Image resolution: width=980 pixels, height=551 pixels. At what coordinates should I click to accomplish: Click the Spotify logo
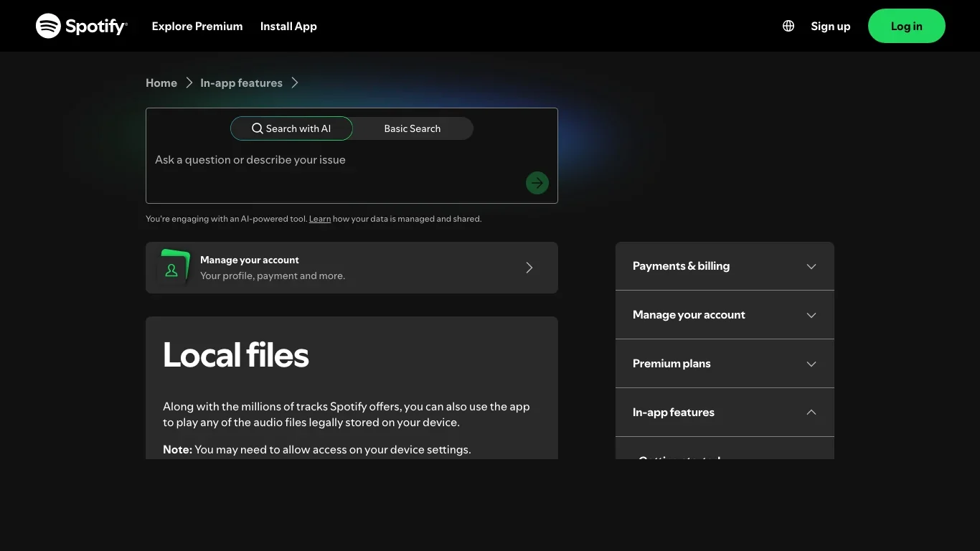pos(82,26)
